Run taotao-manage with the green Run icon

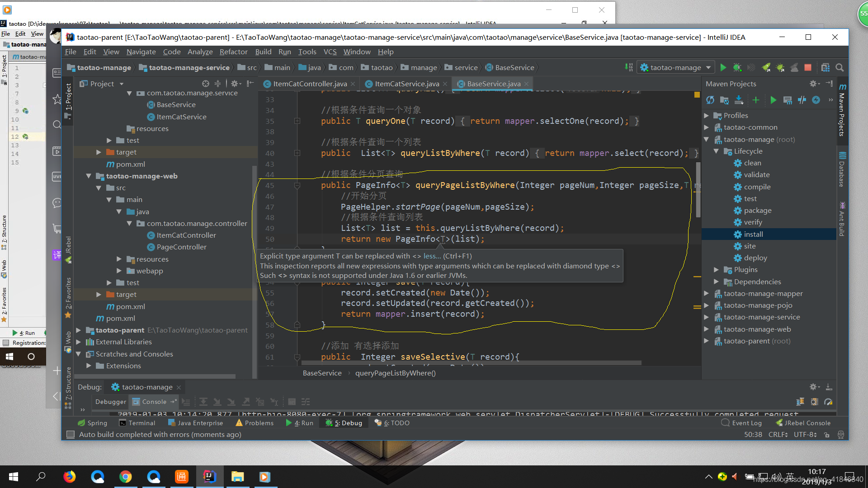(x=723, y=67)
